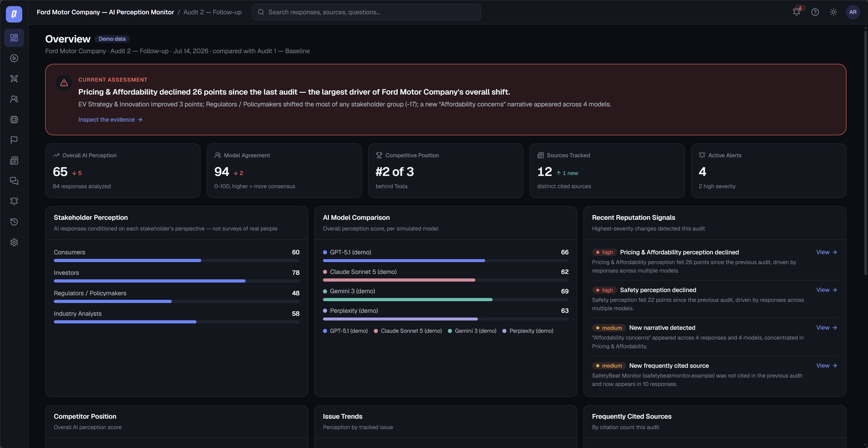Click the Industry Analysts perception bar
The width and height of the screenshot is (868, 448).
pyautogui.click(x=176, y=322)
